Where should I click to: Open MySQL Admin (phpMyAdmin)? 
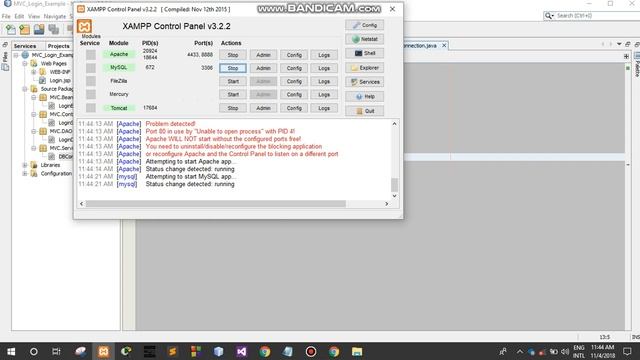pos(263,68)
